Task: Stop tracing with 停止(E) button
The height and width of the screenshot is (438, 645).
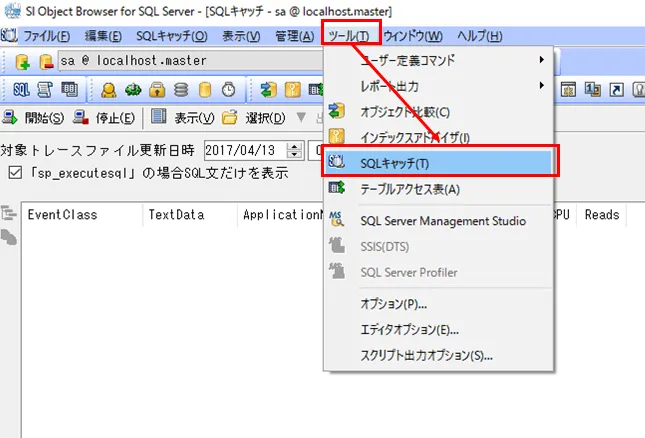Action: click(104, 118)
